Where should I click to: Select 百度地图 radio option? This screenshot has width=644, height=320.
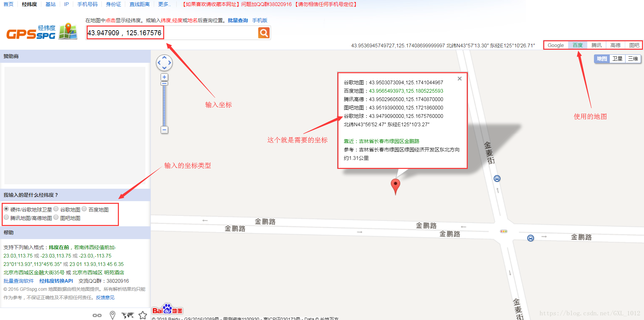point(84,209)
